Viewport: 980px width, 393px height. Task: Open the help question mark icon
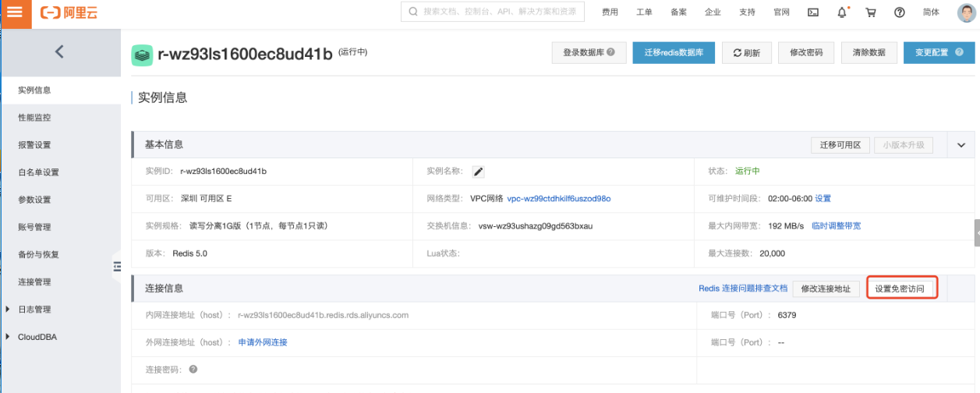click(x=900, y=12)
